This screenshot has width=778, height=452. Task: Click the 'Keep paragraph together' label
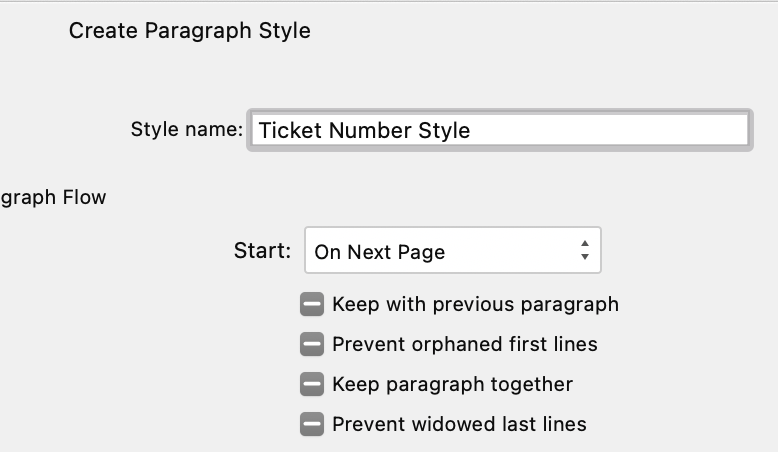click(x=453, y=384)
